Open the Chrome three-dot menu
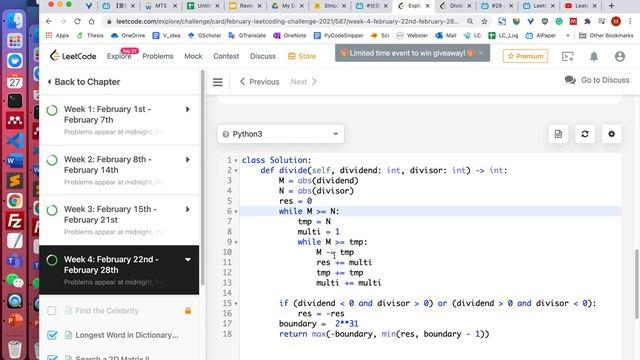 pyautogui.click(x=631, y=21)
